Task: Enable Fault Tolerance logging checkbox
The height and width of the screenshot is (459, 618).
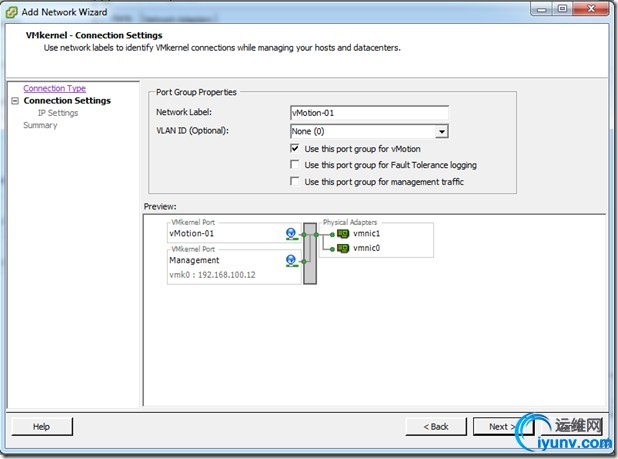Action: pyautogui.click(x=294, y=164)
